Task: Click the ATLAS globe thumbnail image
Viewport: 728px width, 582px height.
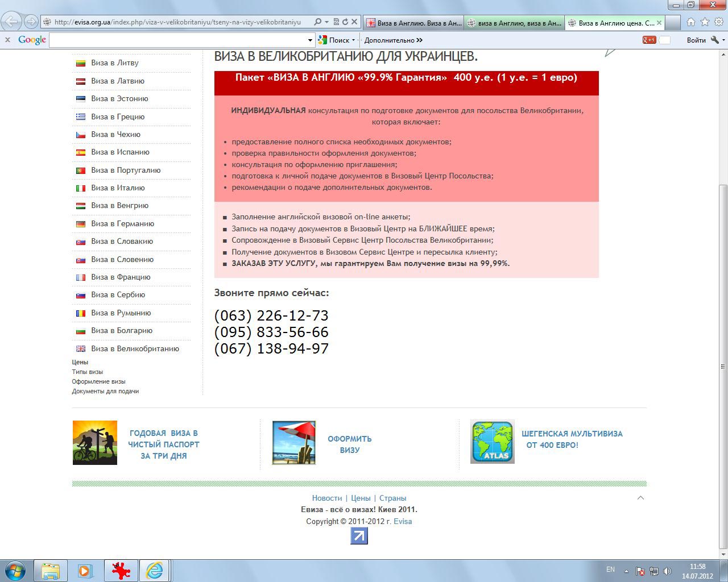Action: point(492,442)
